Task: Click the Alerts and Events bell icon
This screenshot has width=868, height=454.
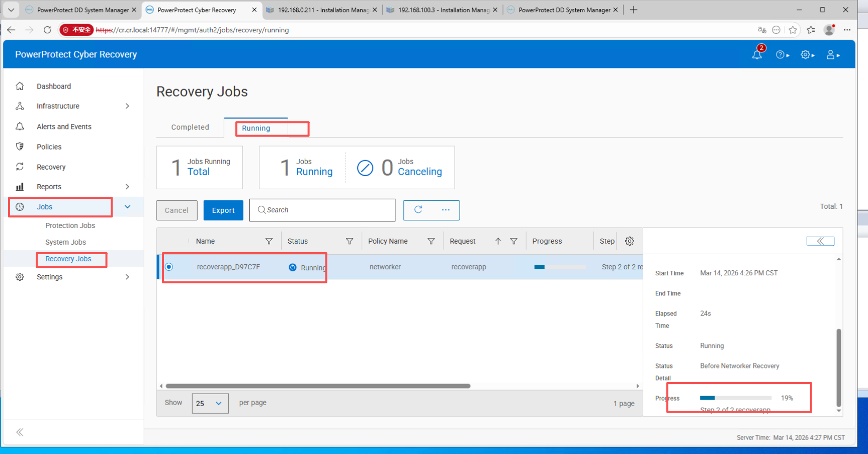Action: pyautogui.click(x=20, y=126)
